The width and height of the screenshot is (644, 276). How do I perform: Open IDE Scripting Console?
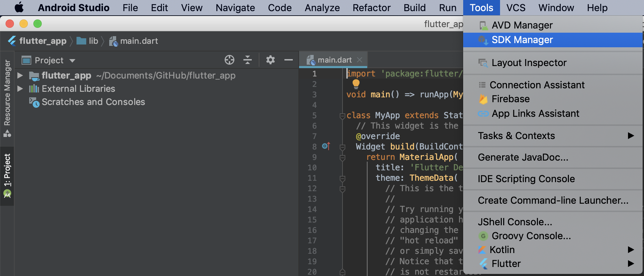pos(553,179)
